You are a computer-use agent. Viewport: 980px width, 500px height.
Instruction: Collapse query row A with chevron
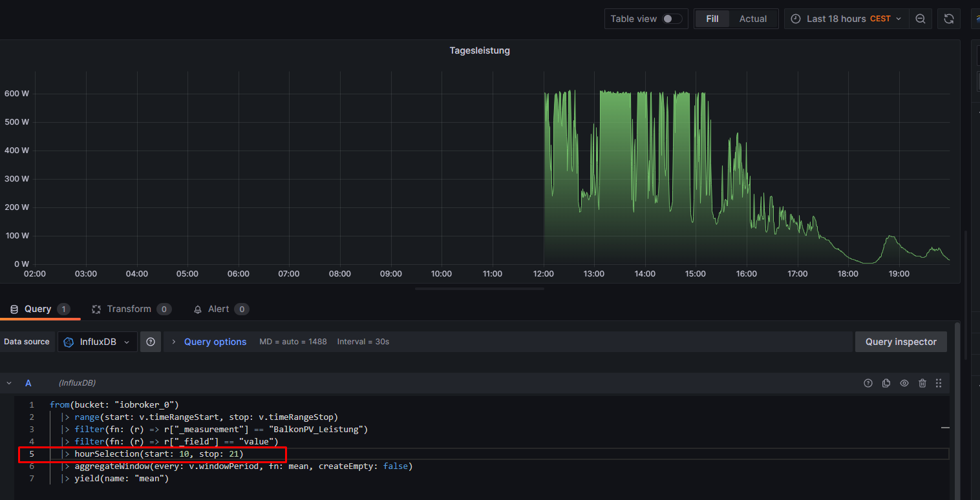tap(9, 383)
